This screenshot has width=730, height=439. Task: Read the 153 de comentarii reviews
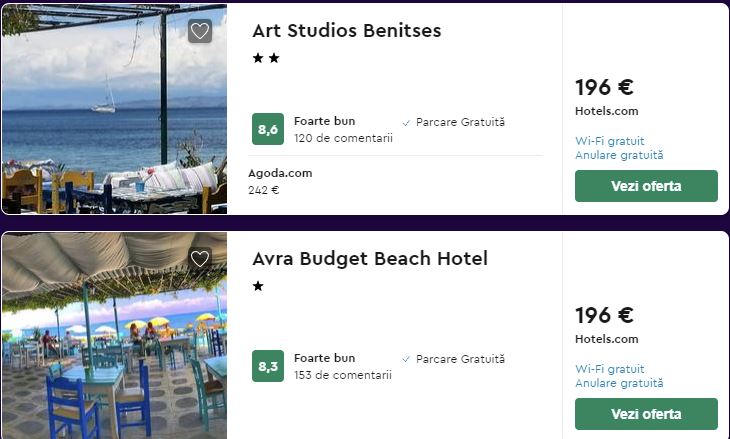pyautogui.click(x=343, y=375)
